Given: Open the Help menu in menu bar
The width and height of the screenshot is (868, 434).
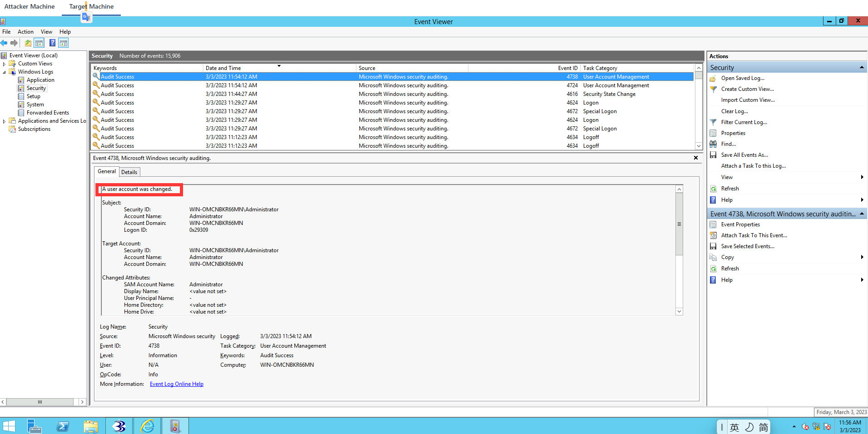Looking at the screenshot, I should (65, 32).
